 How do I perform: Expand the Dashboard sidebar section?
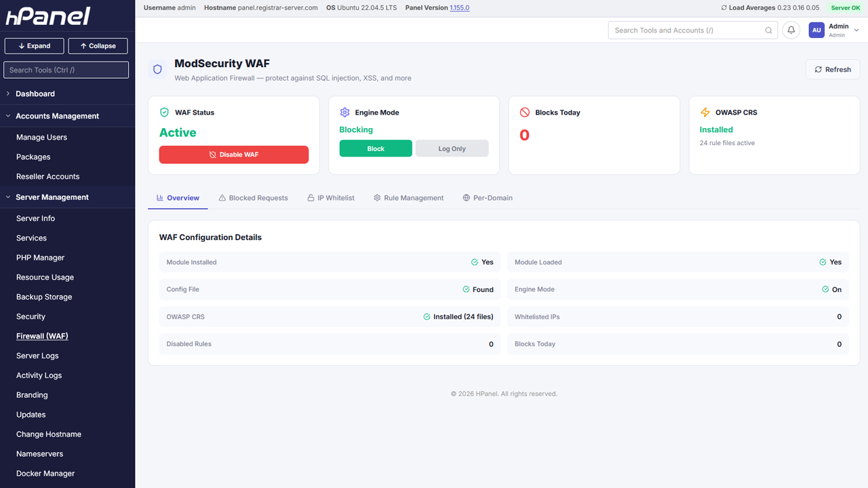tap(68, 94)
